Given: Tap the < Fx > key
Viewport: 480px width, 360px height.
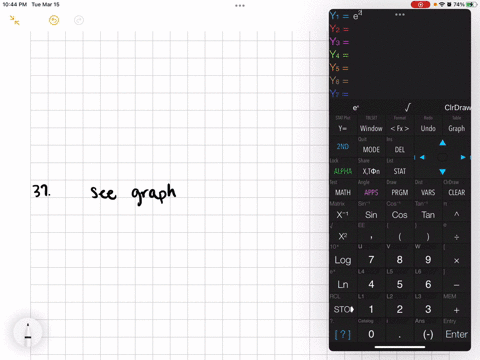Looking at the screenshot, I should [x=400, y=128].
